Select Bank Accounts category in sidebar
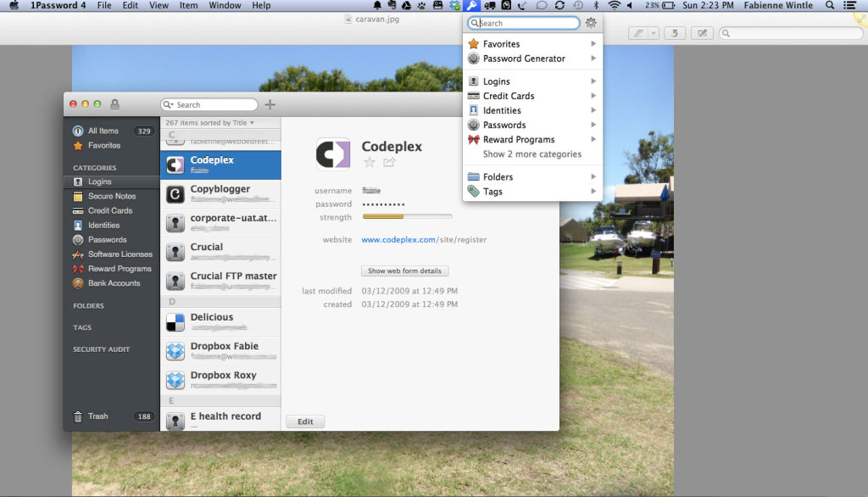 111,283
